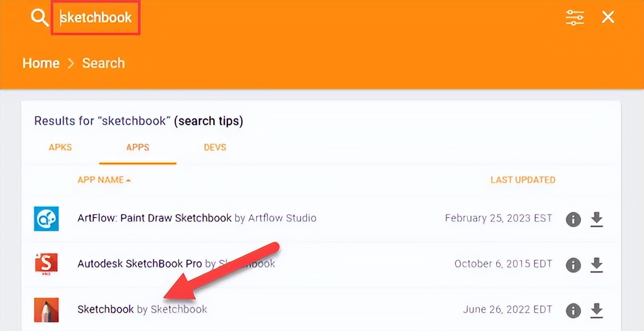The height and width of the screenshot is (331, 644).
Task: Click the X to clear the search
Action: 607,17
